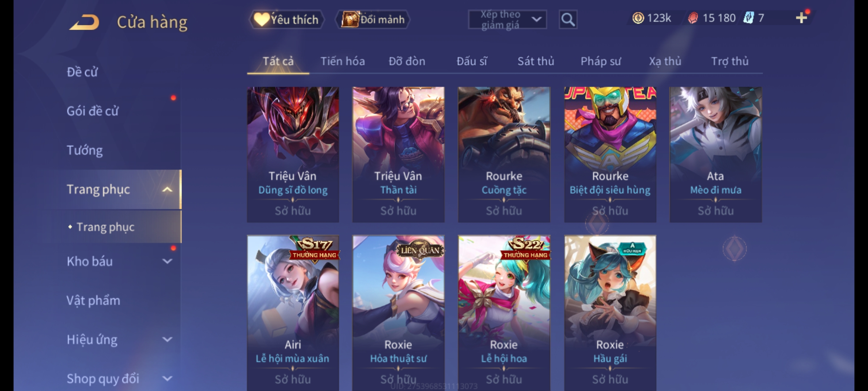868x391 pixels.
Task: Open the search magnifier icon
Action: [x=568, y=20]
